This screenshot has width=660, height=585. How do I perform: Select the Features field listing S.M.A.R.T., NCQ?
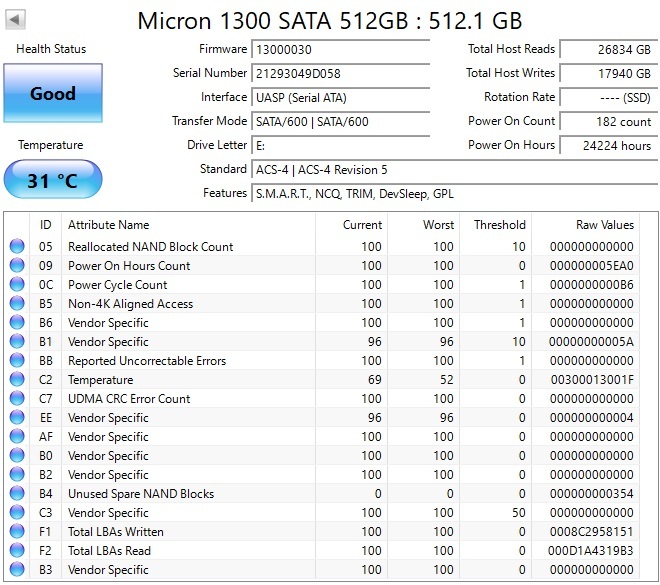pos(455,193)
